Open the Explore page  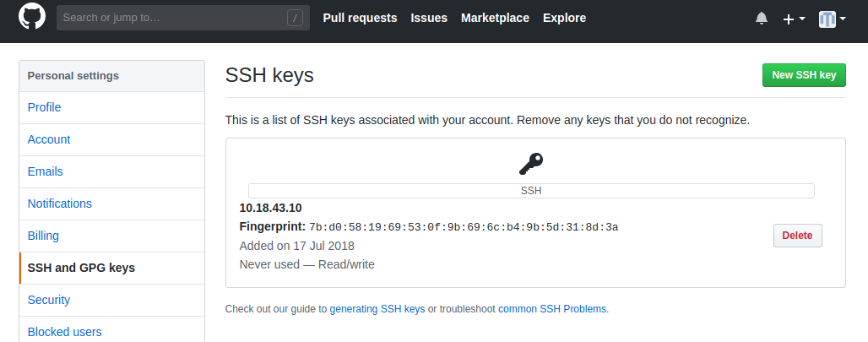[564, 18]
